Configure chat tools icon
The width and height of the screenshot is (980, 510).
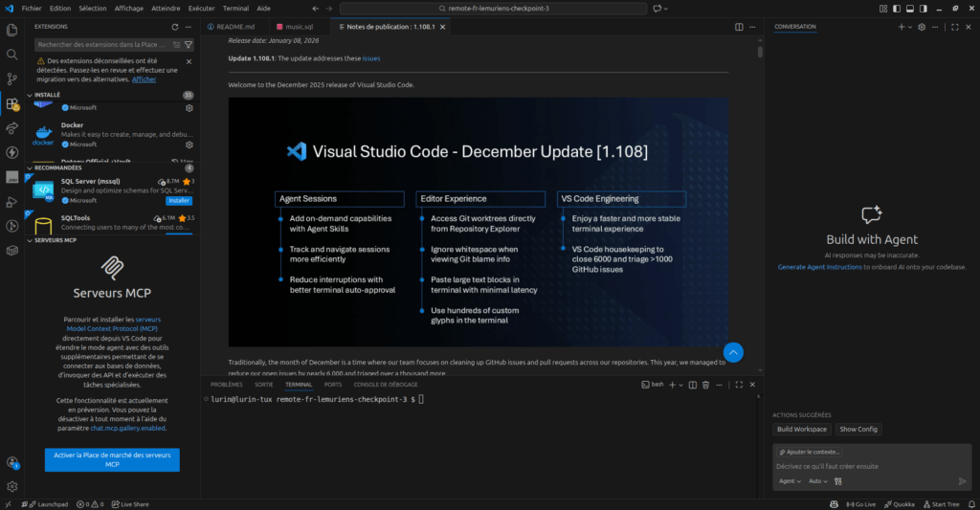(838, 481)
